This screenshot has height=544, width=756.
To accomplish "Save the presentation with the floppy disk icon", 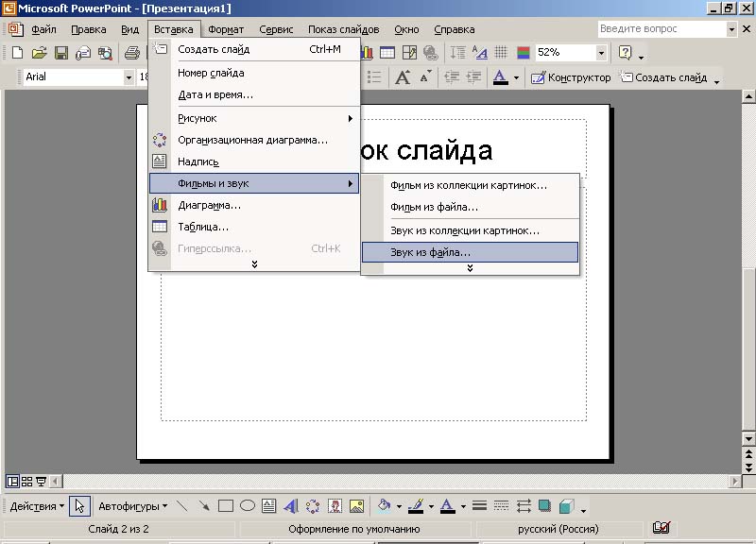I will click(61, 53).
